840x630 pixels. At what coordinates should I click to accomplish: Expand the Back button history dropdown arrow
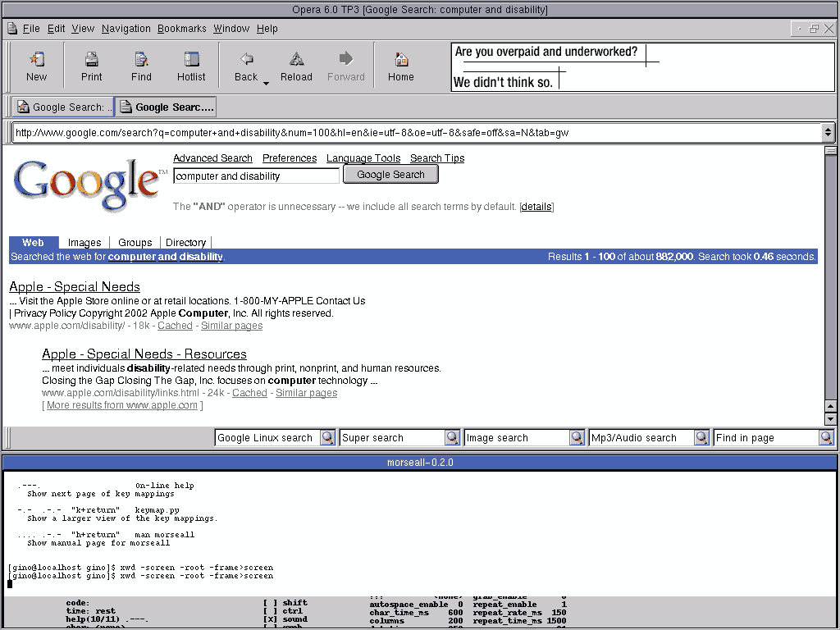[266, 84]
